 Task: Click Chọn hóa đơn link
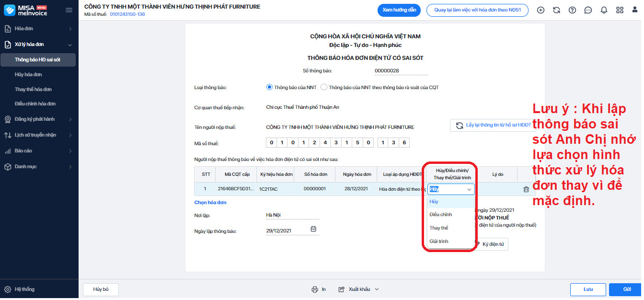[x=211, y=203]
